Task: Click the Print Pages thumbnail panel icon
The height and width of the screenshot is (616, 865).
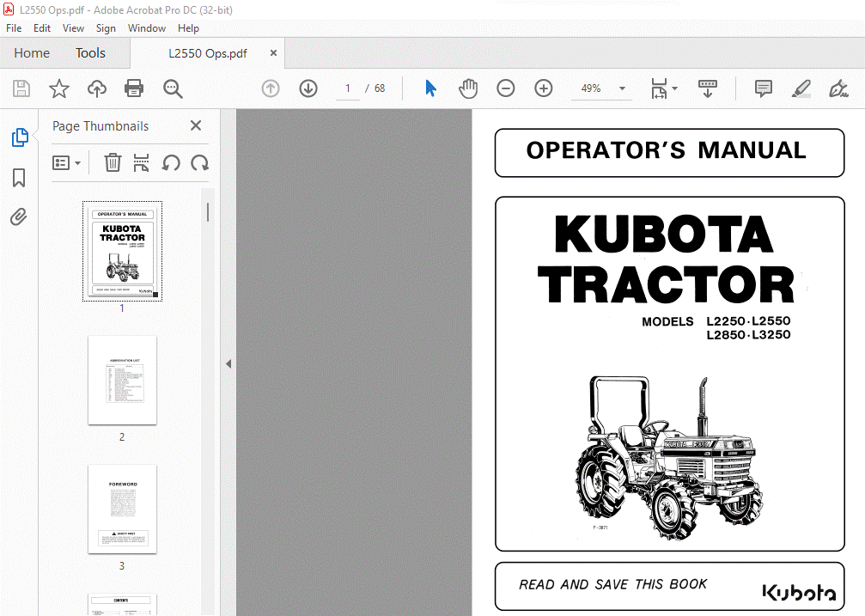Action: (141, 163)
